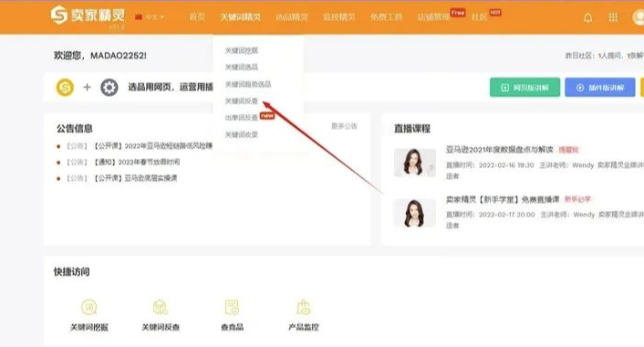Click the 产品监控 shortcut icon
Viewport: 644px width, 347px height.
304,307
